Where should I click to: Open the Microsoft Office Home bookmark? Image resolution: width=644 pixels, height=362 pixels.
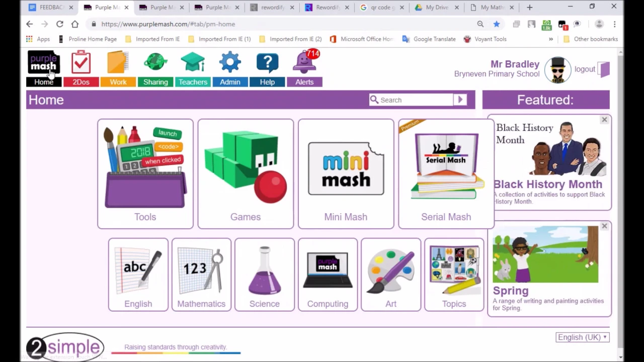(x=361, y=39)
